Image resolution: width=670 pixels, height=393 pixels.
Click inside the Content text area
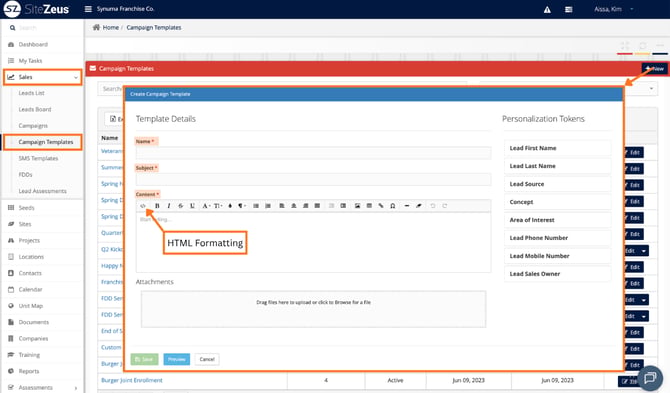tap(313, 242)
